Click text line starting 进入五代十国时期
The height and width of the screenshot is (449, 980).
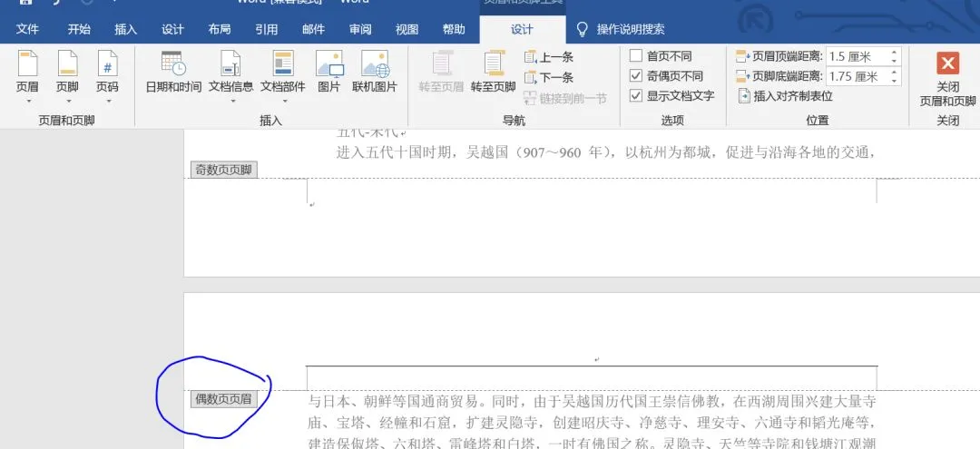(604, 152)
